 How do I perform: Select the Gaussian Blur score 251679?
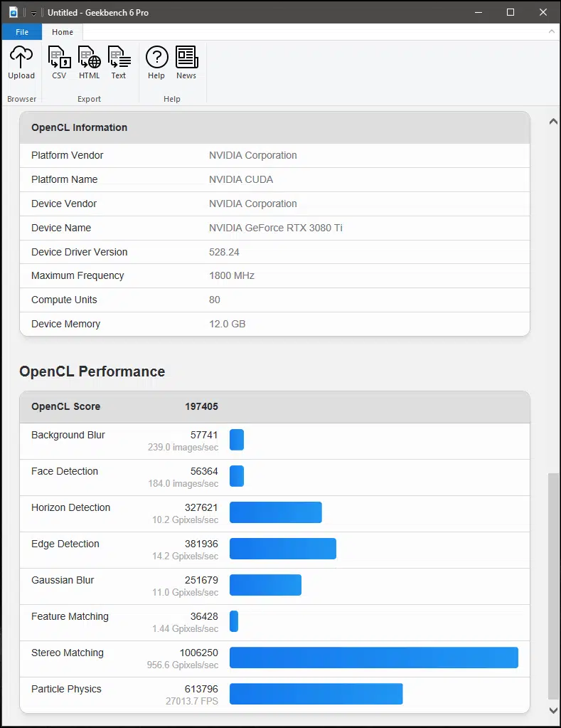pyautogui.click(x=201, y=580)
